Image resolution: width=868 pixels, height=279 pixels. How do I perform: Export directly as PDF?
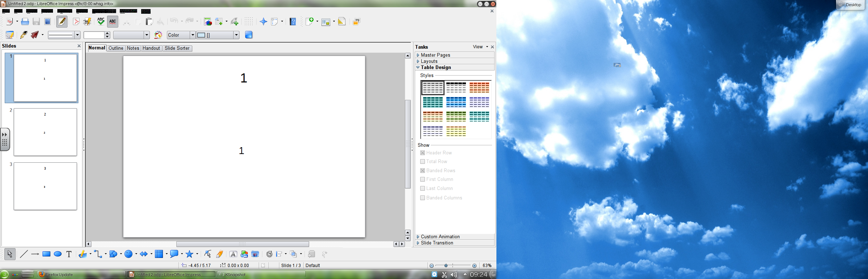click(76, 22)
